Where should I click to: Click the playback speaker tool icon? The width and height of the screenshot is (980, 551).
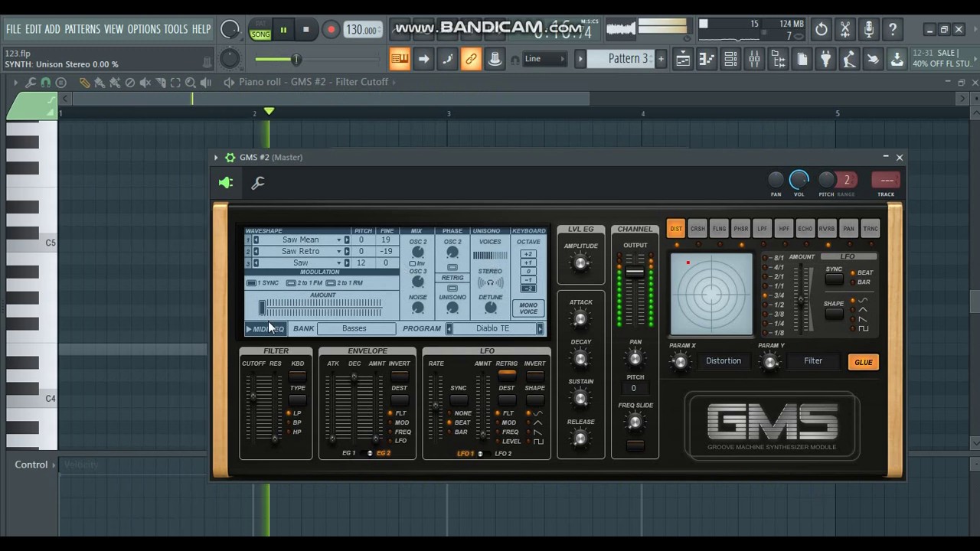pyautogui.click(x=206, y=82)
